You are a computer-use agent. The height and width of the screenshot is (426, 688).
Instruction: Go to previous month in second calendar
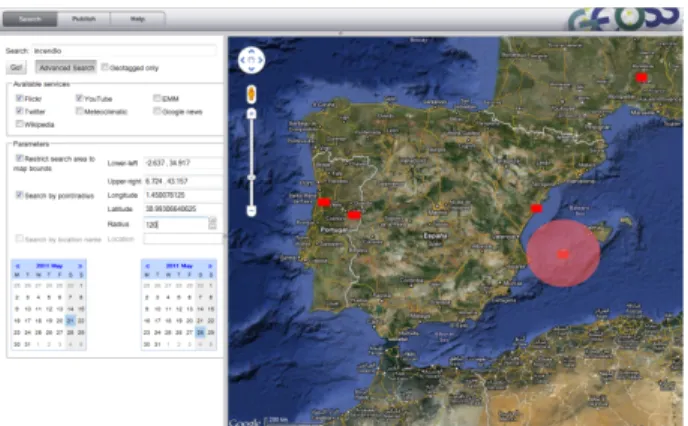147,266
